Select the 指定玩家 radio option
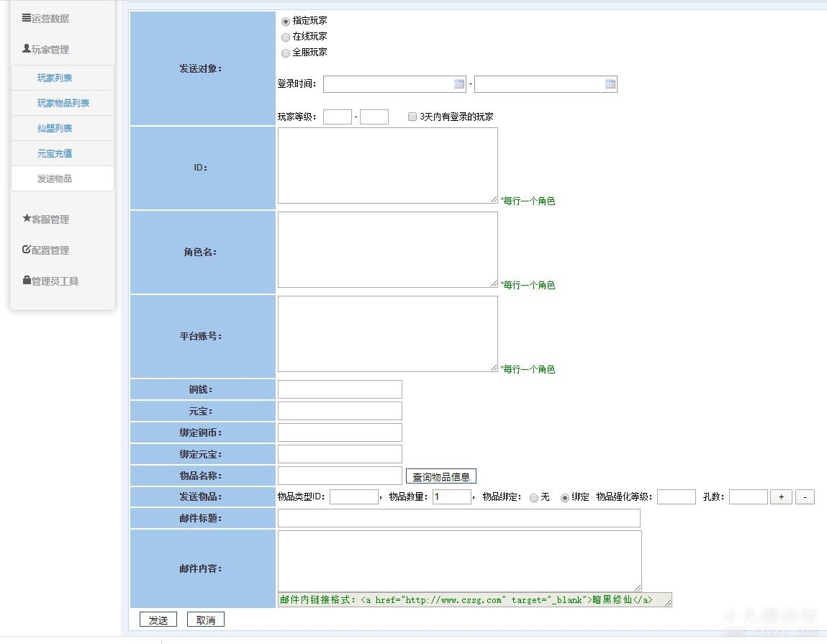This screenshot has height=644, width=827. coord(286,22)
